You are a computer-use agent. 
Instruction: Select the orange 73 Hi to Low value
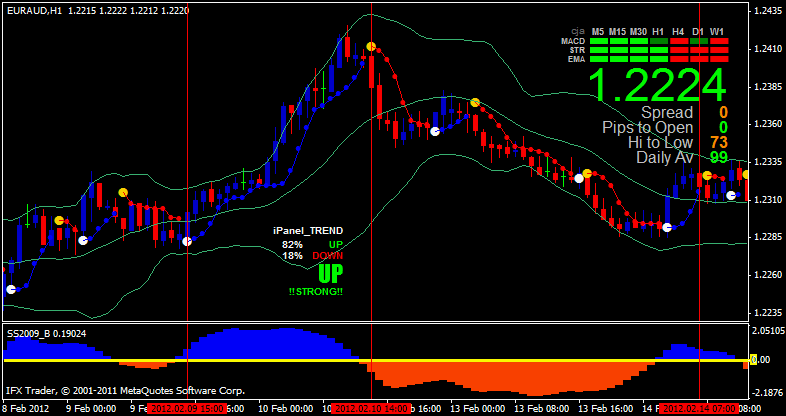pyautogui.click(x=719, y=143)
